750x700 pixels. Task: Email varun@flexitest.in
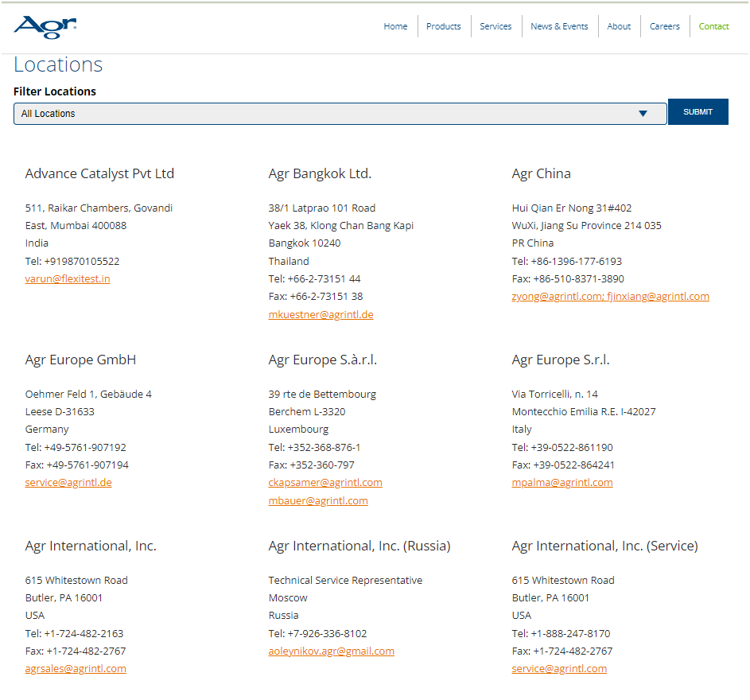68,279
